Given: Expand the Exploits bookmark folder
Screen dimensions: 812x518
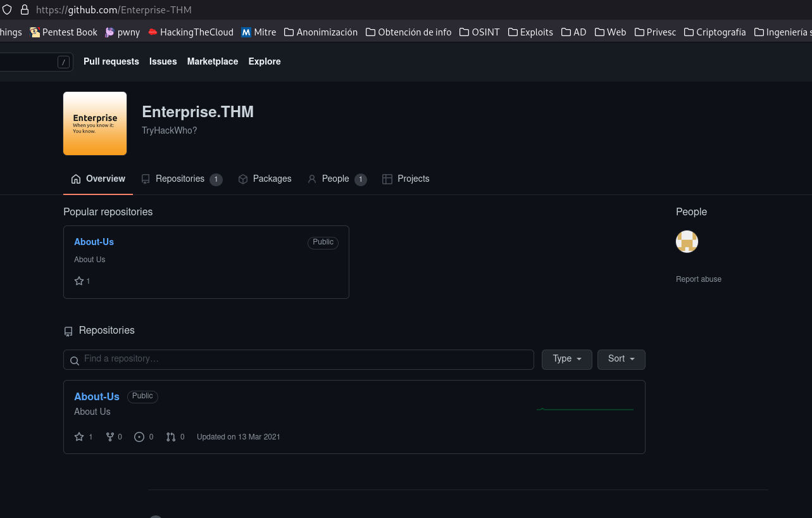Looking at the screenshot, I should coord(530,32).
